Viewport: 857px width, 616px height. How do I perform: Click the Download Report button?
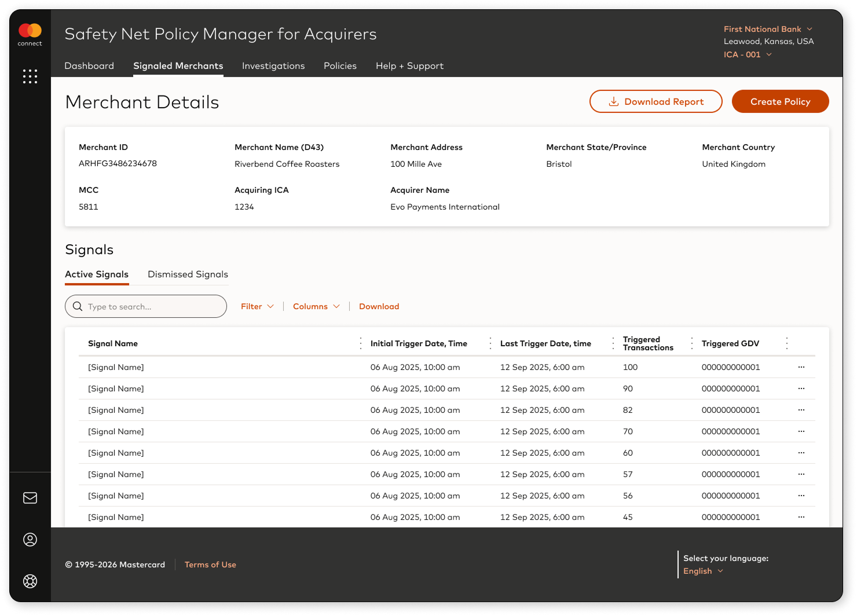point(655,101)
